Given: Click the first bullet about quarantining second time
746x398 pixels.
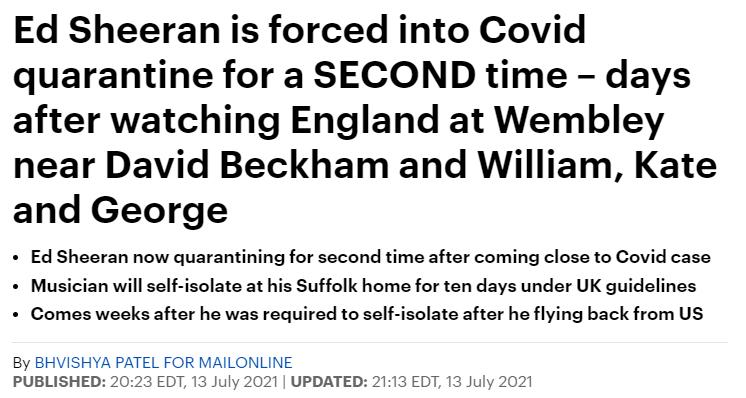Looking at the screenshot, I should click(x=371, y=257).
